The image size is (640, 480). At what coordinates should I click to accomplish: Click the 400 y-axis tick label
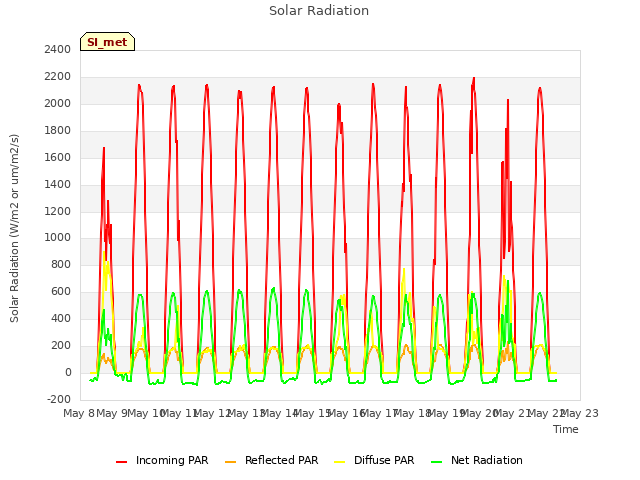coord(61,319)
